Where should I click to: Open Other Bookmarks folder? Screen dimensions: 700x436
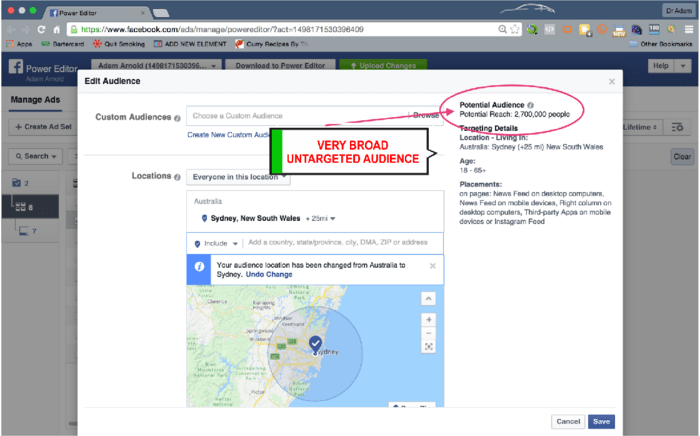[661, 44]
